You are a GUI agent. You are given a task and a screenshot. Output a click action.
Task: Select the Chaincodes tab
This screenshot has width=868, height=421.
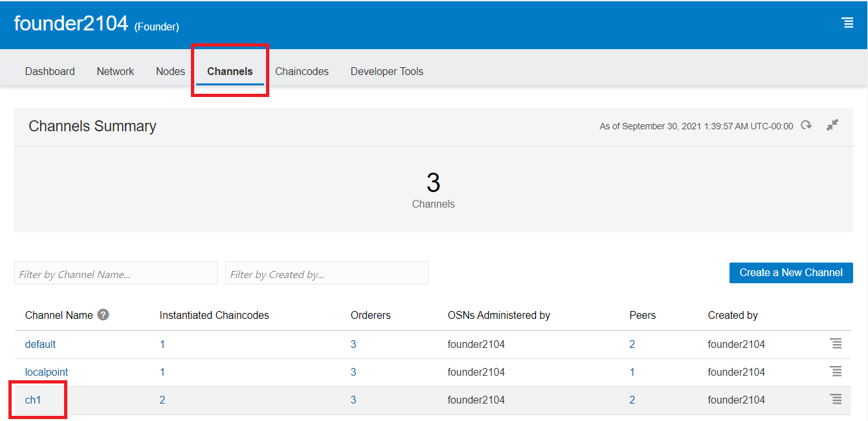[302, 71]
